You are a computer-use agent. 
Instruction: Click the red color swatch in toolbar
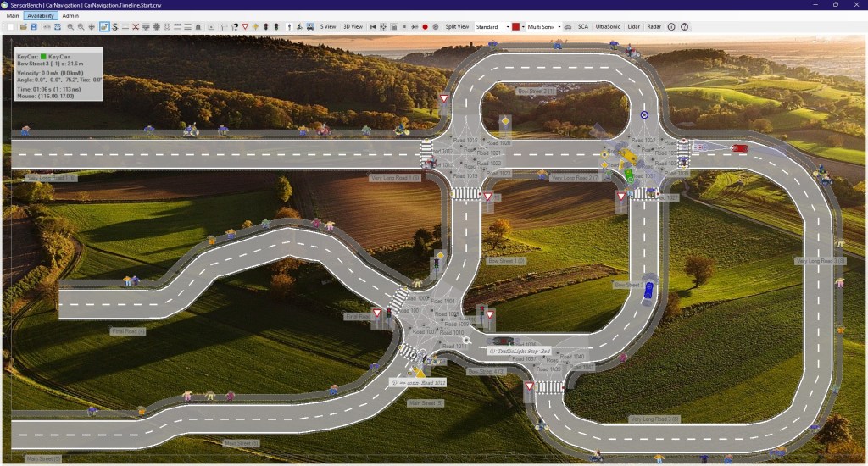tap(515, 27)
